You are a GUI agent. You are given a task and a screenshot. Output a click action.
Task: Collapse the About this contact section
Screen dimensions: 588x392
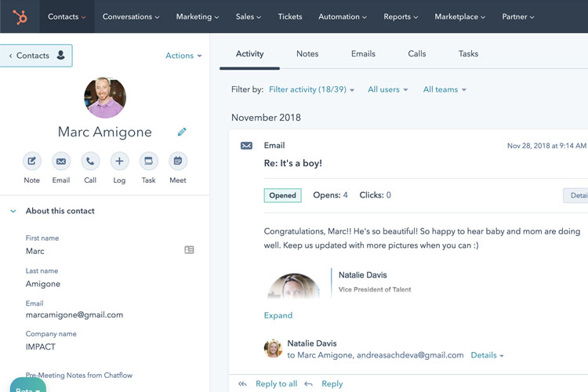[13, 211]
